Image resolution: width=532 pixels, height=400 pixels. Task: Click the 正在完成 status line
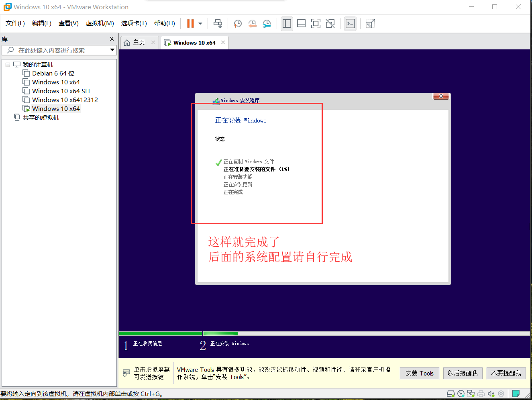click(233, 192)
